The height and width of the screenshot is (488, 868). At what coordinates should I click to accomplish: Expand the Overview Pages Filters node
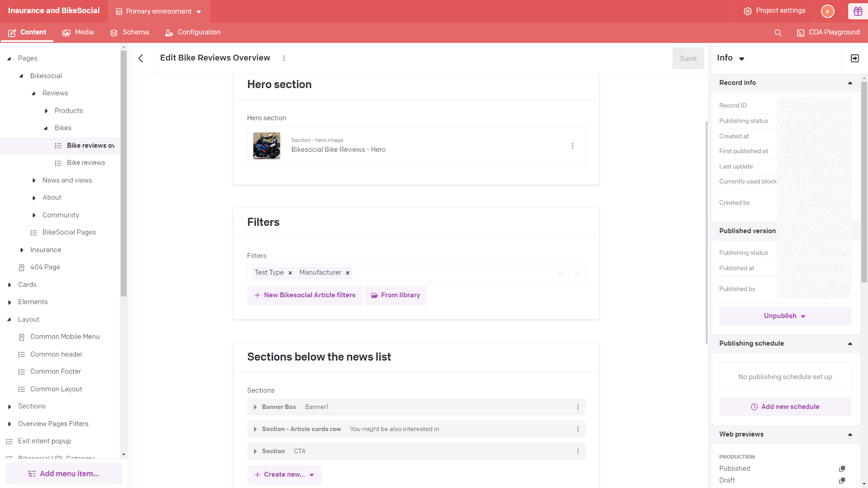(x=9, y=424)
